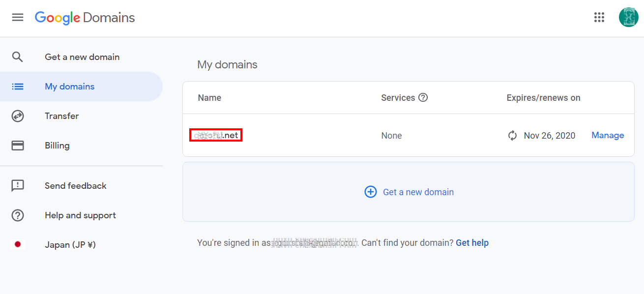
Task: Click the Services help question mark icon
Action: click(423, 97)
